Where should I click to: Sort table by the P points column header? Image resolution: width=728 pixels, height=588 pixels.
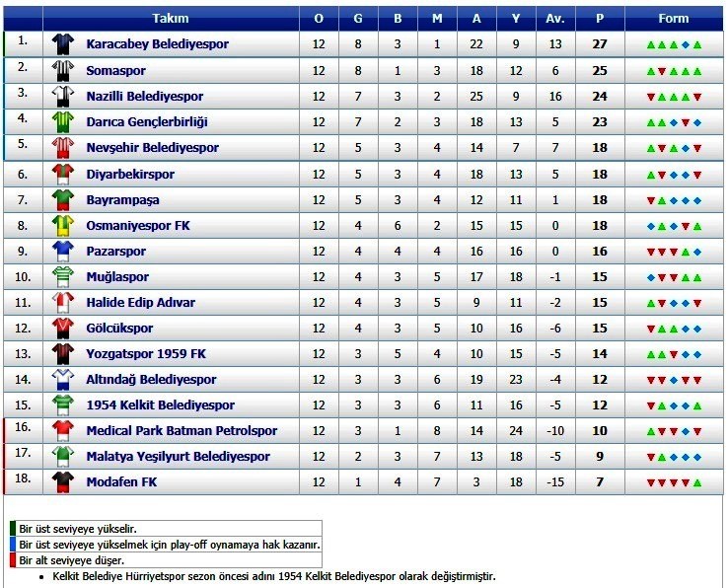point(600,19)
